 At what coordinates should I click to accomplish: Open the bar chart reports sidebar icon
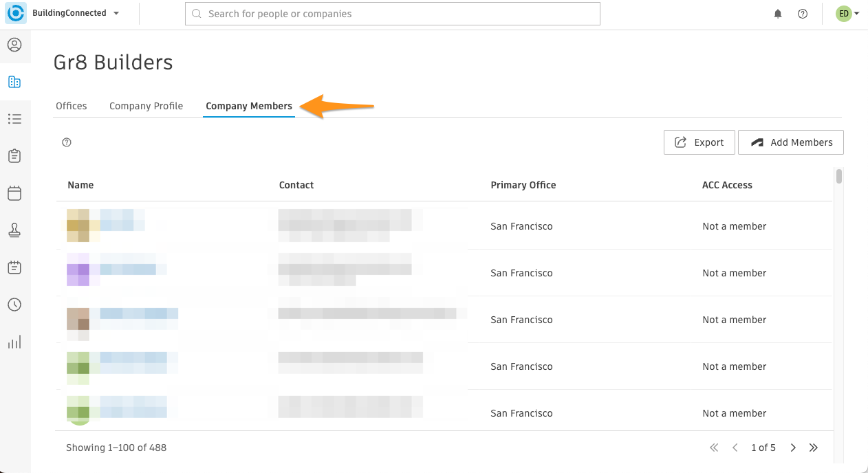pyautogui.click(x=14, y=342)
